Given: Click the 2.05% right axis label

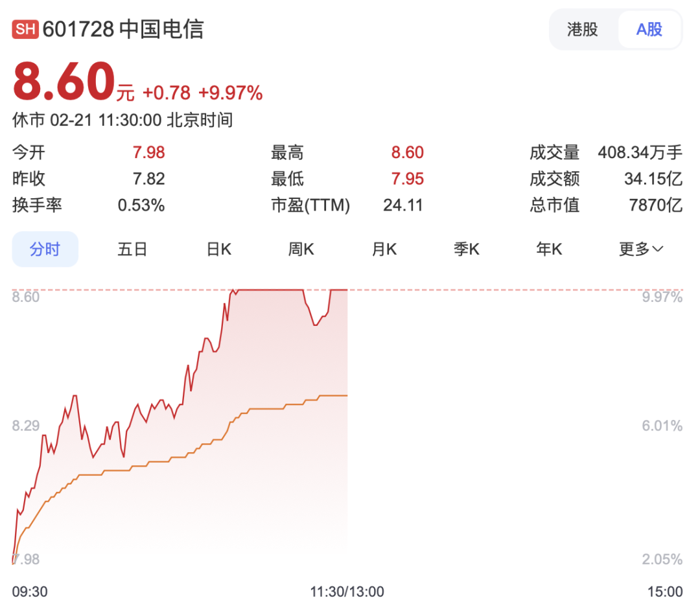Looking at the screenshot, I should point(662,559).
